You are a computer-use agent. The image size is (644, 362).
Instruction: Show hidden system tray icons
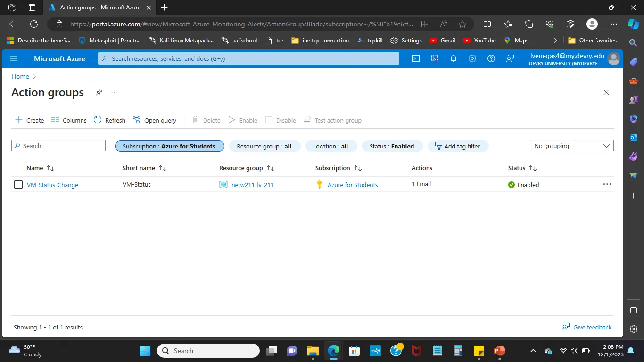533,351
